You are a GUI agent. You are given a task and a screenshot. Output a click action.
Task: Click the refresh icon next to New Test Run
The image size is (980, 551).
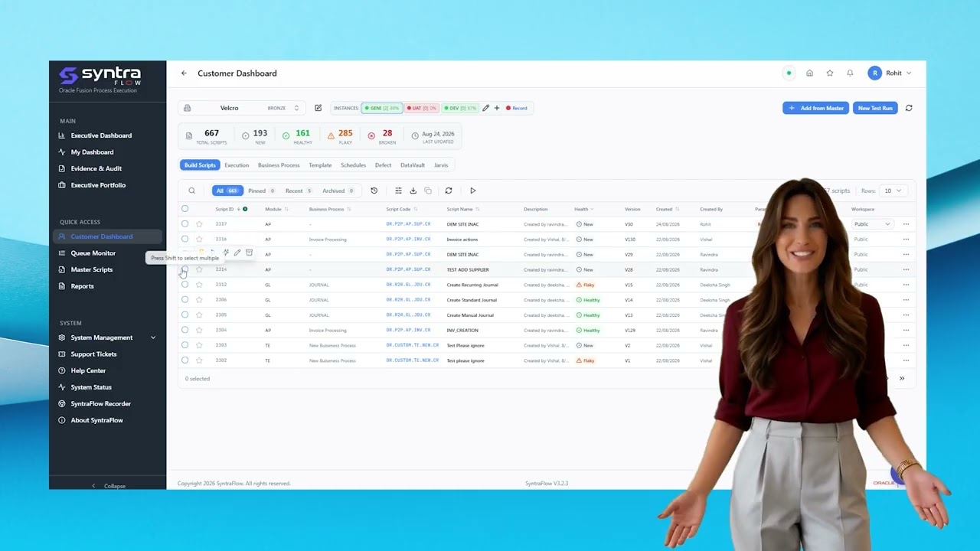pyautogui.click(x=909, y=108)
